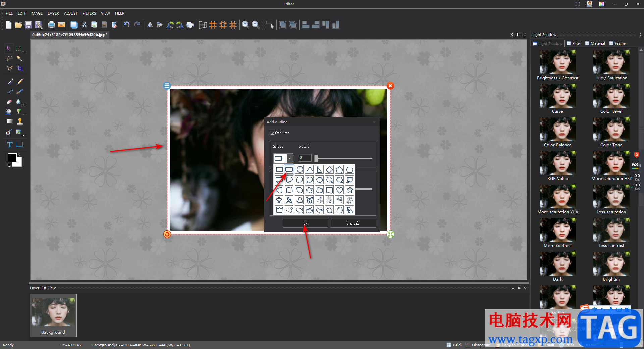Expand marquee tool sub-options triangle
The image size is (644, 349).
pos(24,52)
